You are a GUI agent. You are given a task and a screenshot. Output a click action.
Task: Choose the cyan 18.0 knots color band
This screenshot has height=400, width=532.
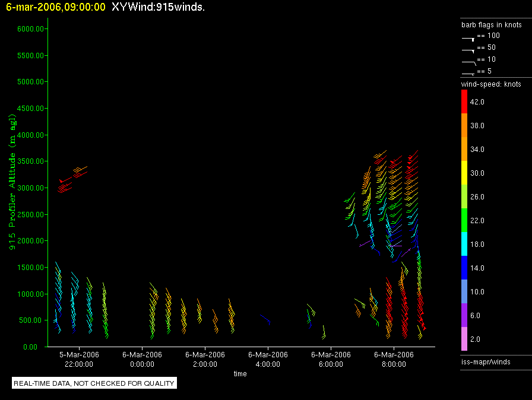(464, 245)
